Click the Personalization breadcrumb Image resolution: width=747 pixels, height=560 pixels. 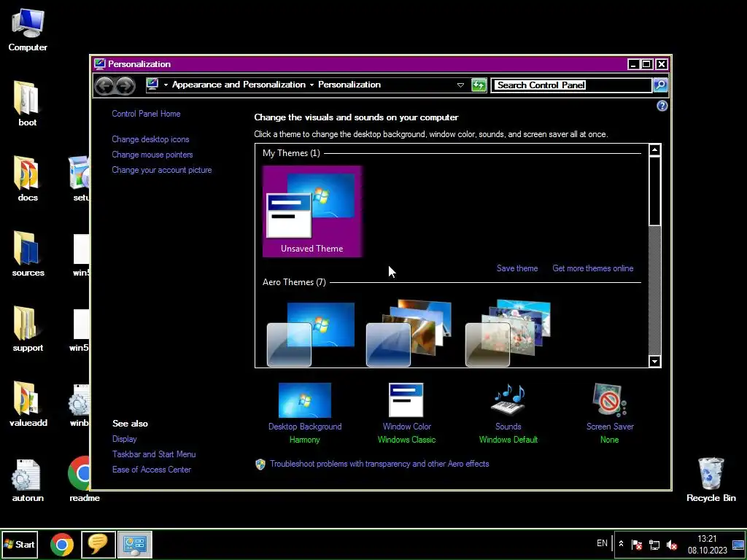coord(349,85)
